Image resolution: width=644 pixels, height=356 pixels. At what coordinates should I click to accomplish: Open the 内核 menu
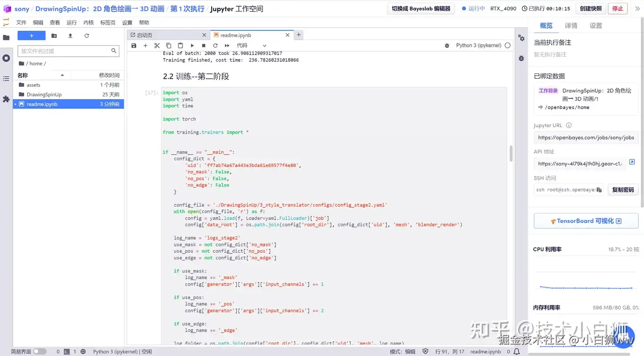point(89,22)
